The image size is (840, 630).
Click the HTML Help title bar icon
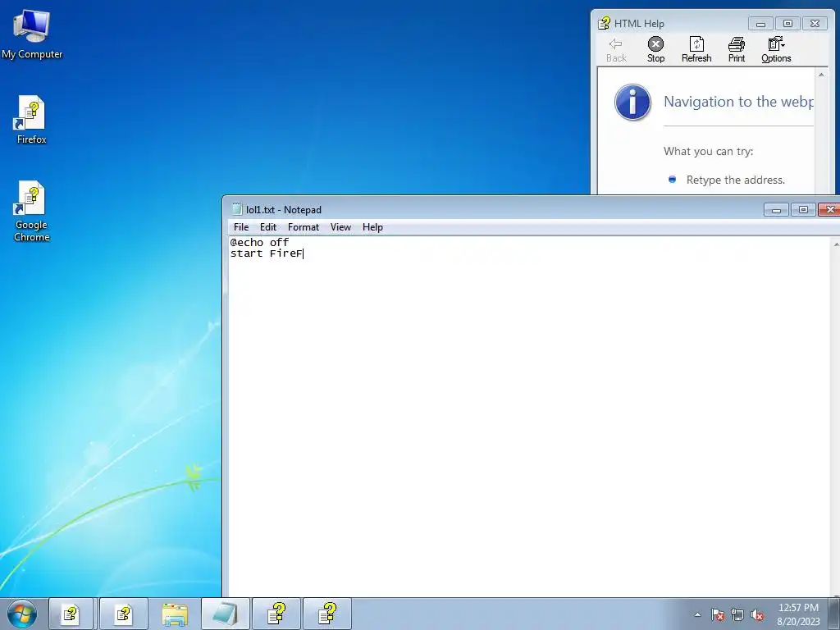pyautogui.click(x=604, y=23)
